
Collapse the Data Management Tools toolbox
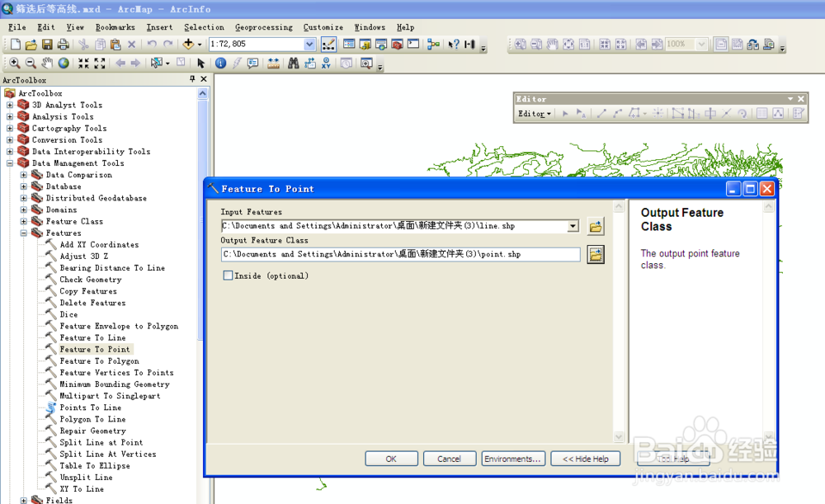coord(9,163)
